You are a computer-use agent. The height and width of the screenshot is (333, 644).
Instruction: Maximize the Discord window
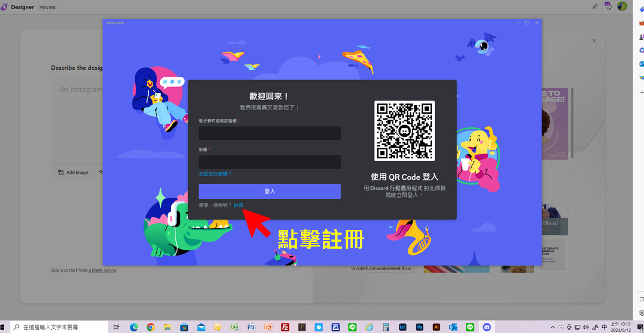[x=527, y=23]
